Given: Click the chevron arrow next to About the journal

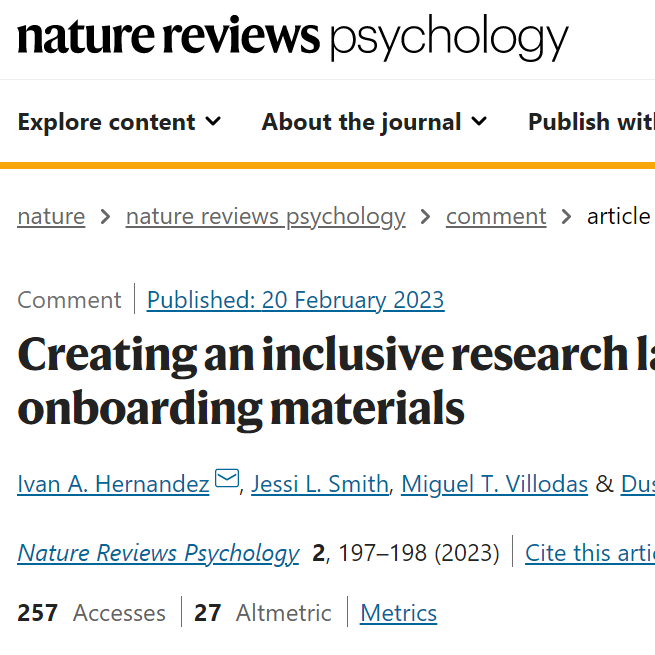Looking at the screenshot, I should pos(479,122).
